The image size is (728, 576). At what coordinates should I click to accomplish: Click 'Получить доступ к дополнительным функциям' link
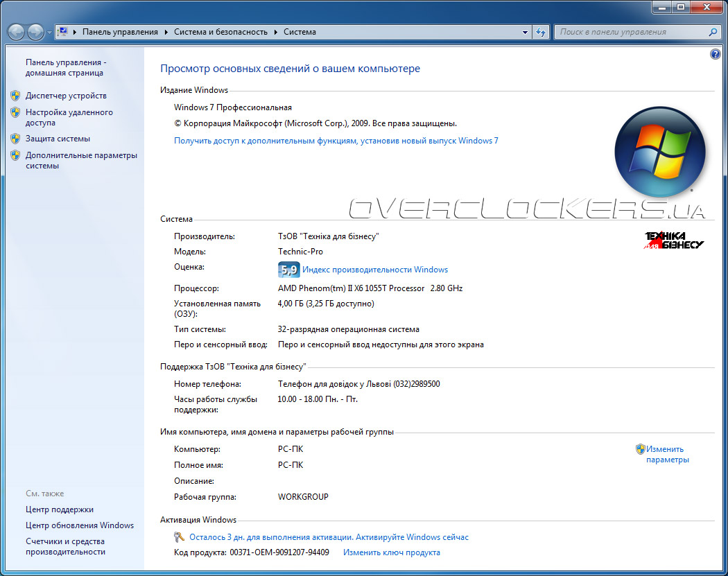(336, 141)
